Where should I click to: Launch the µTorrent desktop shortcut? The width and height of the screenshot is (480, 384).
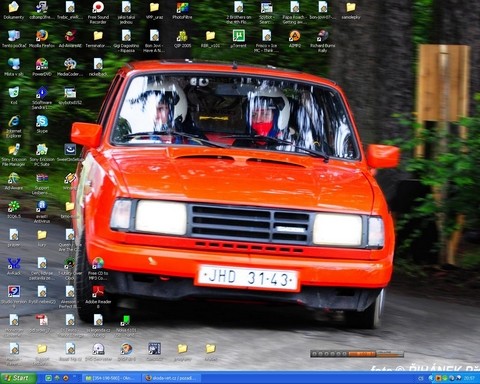pyautogui.click(x=238, y=39)
